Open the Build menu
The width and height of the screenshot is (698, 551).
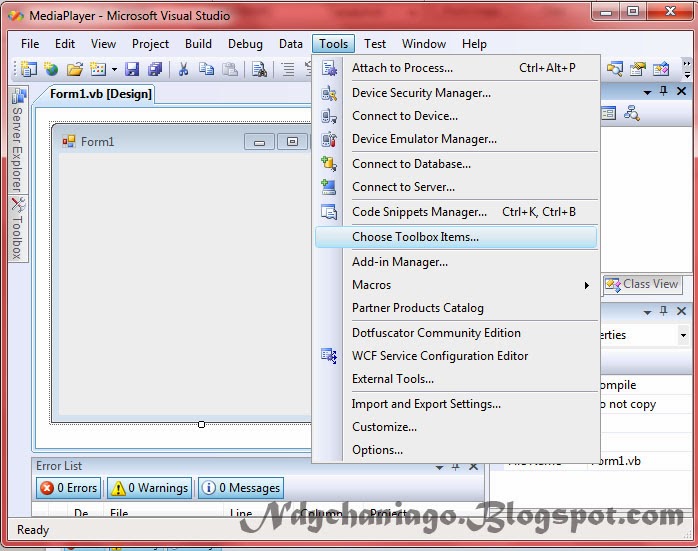click(198, 44)
